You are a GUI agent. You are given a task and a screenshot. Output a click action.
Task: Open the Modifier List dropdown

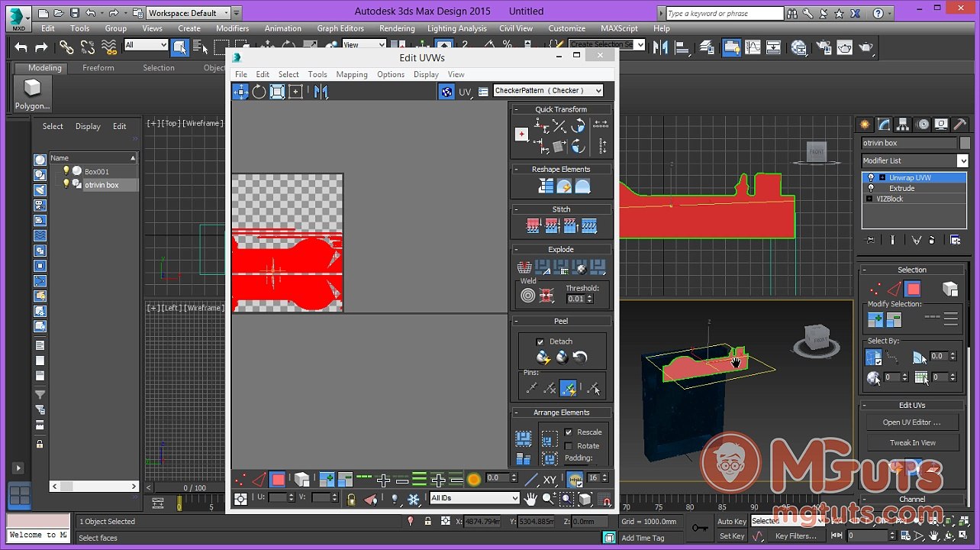(914, 160)
